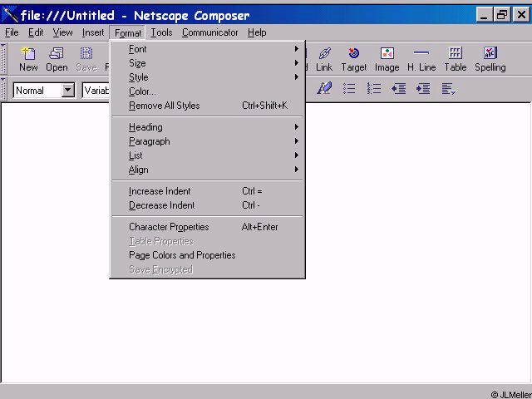Collapse the composition toolbar grip handle
Image resolution: width=532 pixels, height=399 pixels.
coord(3,58)
